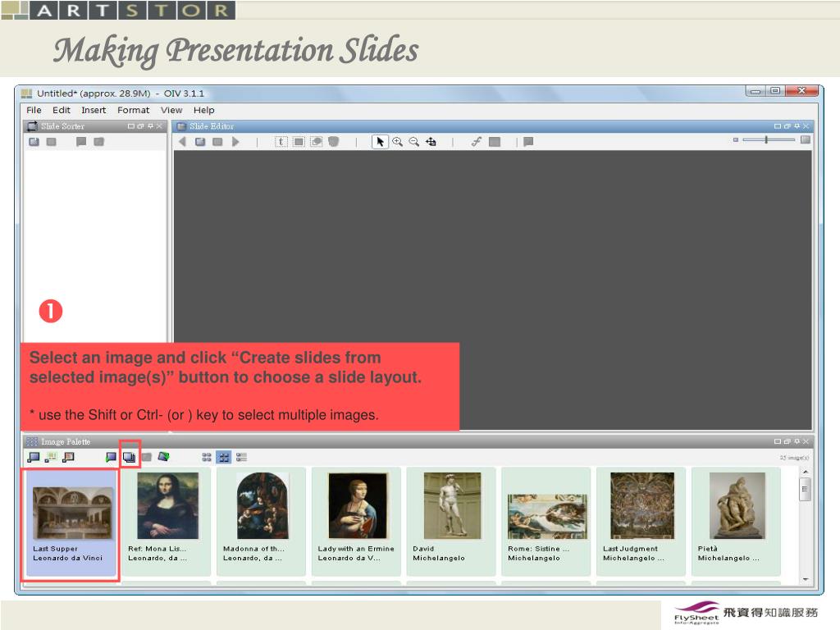Select the arrow pointer tool

tap(380, 142)
